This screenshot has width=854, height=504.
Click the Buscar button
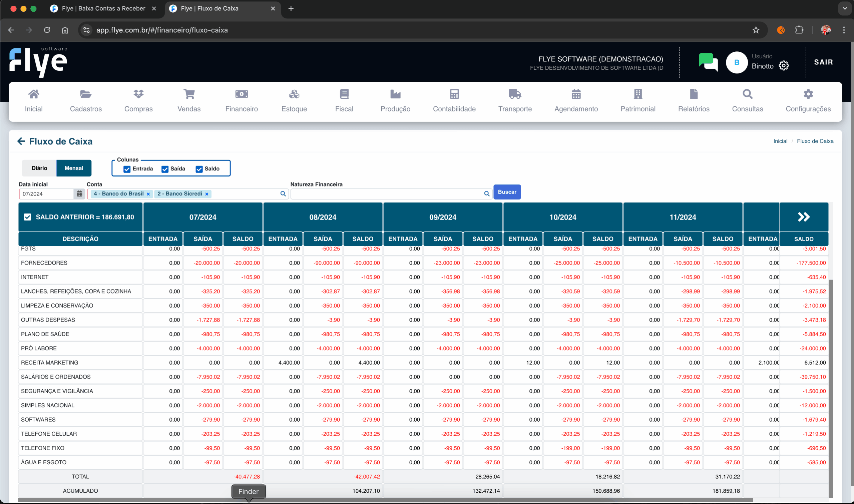coord(507,192)
